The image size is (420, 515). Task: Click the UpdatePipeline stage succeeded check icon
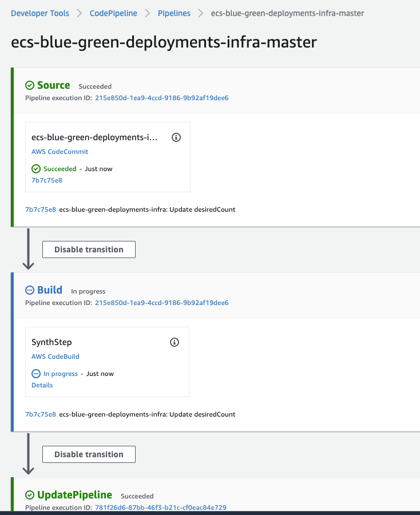(30, 495)
